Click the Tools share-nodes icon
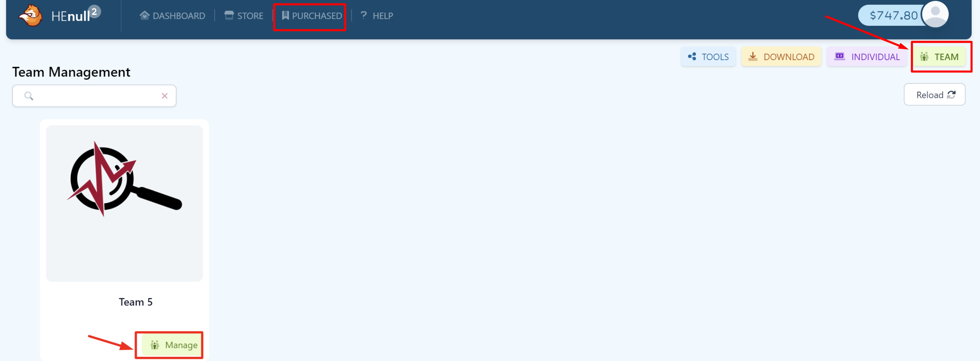Image resolution: width=980 pixels, height=361 pixels. 691,57
